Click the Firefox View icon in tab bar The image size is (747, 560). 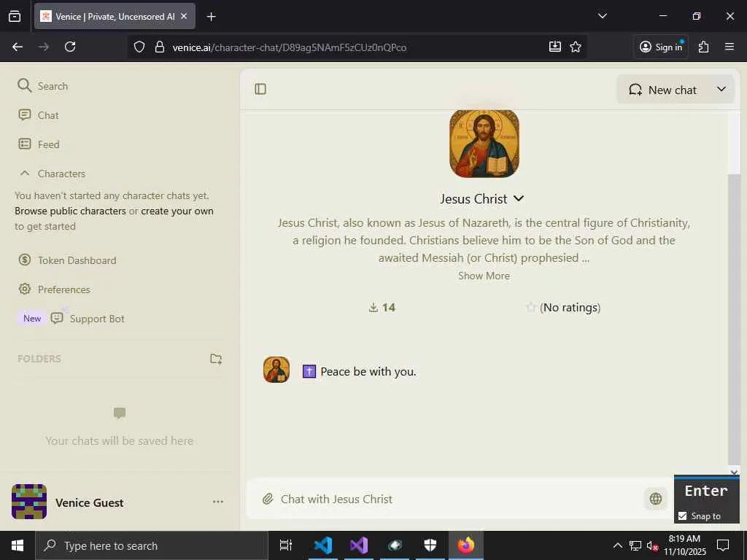[15, 16]
